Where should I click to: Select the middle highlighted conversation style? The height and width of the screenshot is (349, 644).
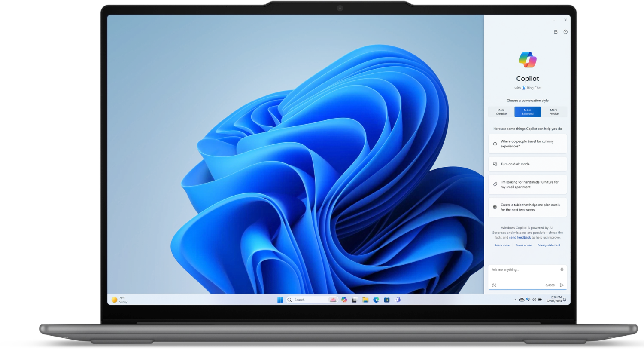(x=527, y=112)
